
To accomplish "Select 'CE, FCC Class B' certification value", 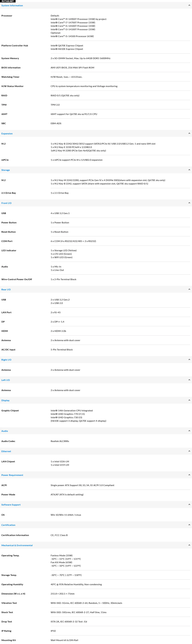I will 59,535.
